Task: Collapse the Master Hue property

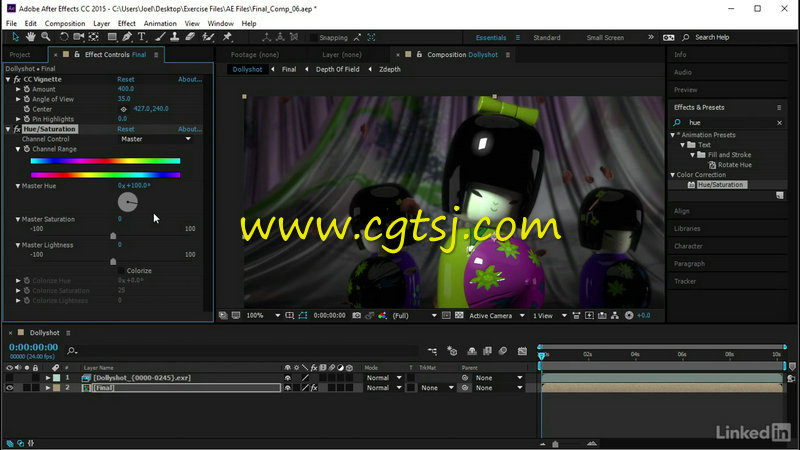Action: (x=18, y=186)
